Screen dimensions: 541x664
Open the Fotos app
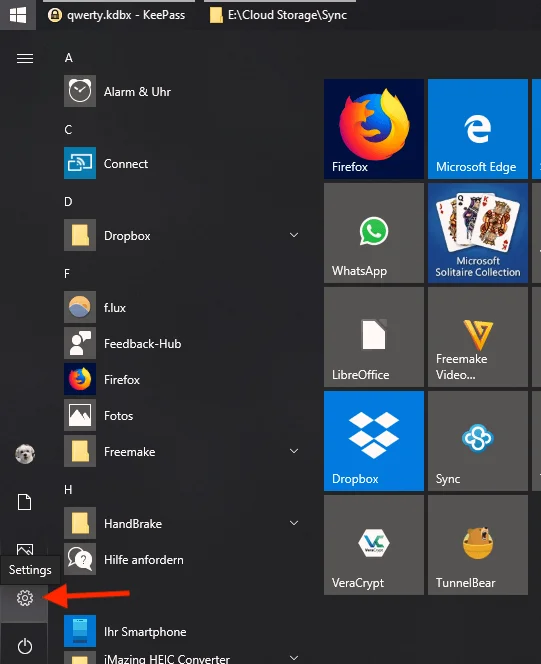[182, 415]
